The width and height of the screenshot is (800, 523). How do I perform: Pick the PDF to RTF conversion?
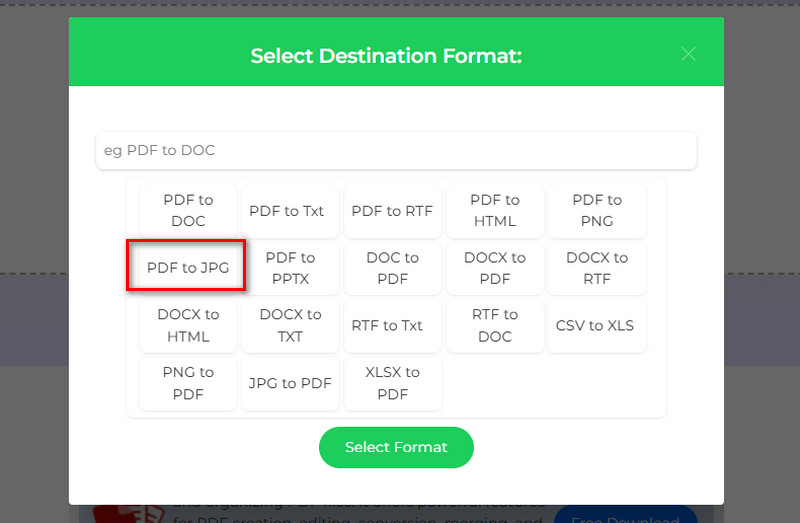tap(392, 211)
